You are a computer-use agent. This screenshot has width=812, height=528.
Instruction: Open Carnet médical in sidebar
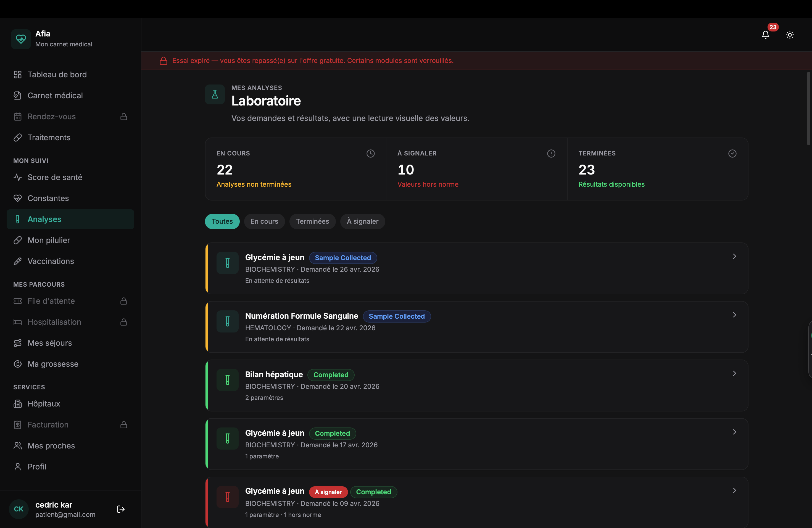coord(70,96)
